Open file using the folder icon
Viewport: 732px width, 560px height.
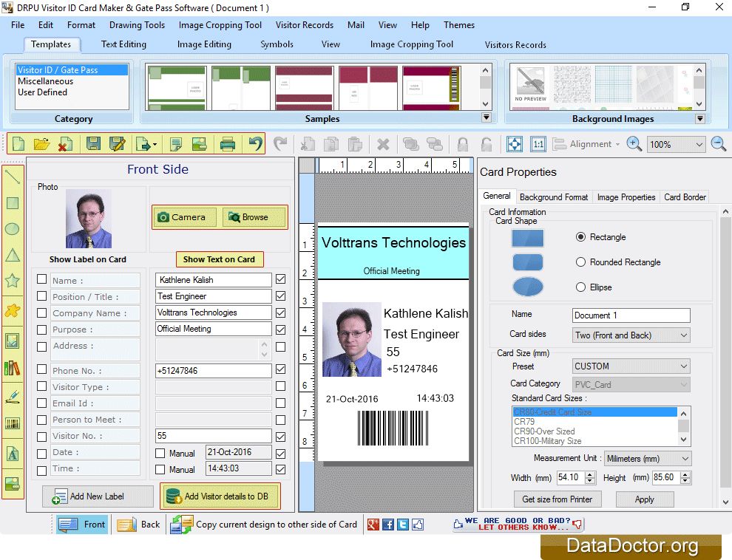[x=41, y=143]
